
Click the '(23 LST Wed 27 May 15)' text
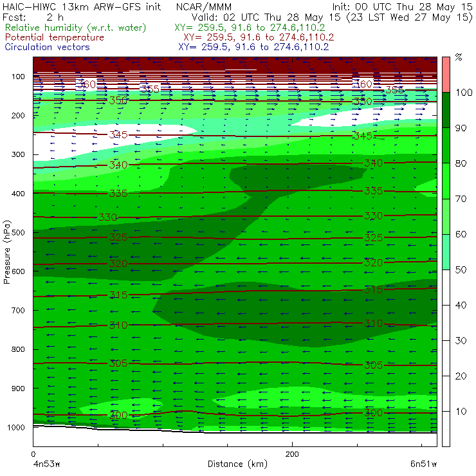point(410,17)
